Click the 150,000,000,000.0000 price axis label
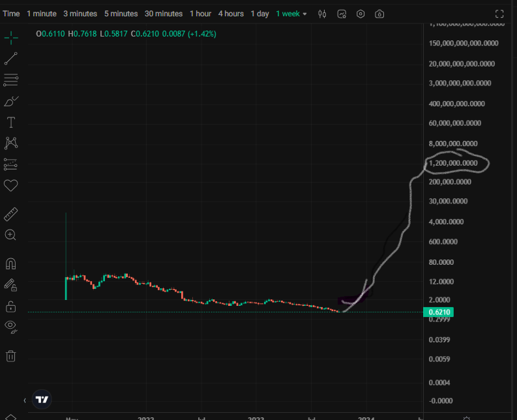517x420 pixels. pos(464,43)
